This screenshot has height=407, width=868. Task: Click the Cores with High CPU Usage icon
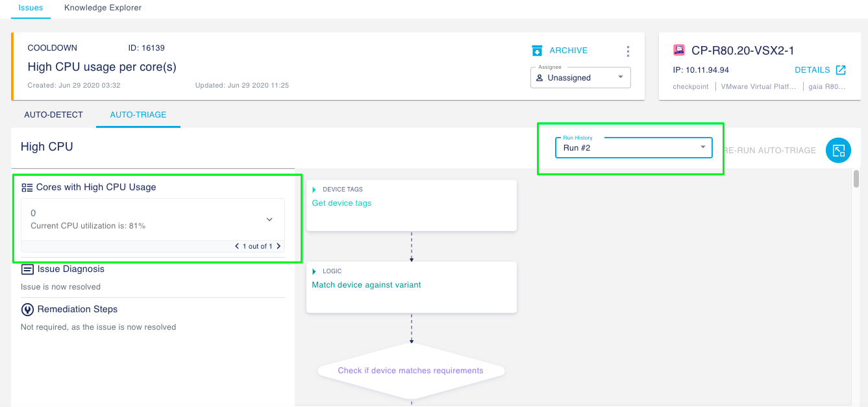[27, 188]
